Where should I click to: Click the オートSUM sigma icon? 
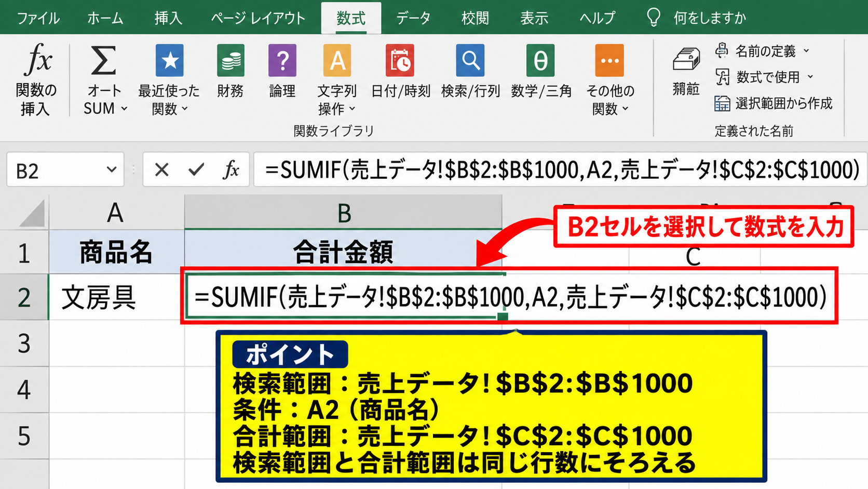coord(103,60)
